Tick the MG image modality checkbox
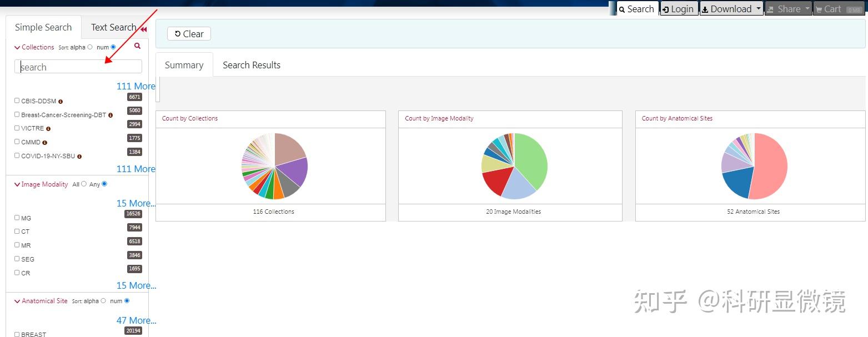The width and height of the screenshot is (868, 337). coord(17,218)
